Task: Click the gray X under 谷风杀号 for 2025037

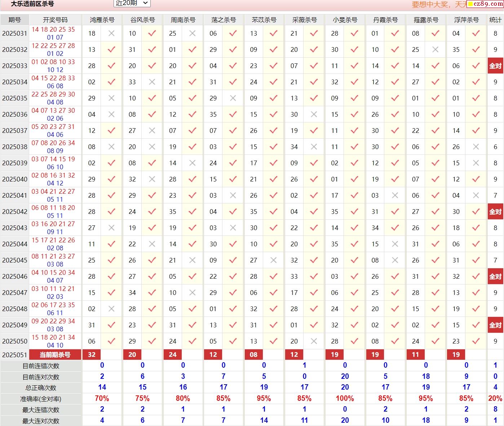Action: tap(152, 130)
